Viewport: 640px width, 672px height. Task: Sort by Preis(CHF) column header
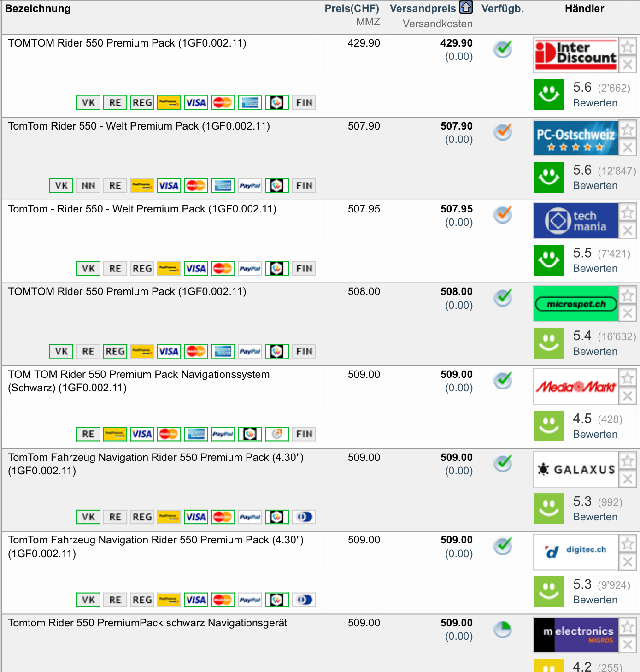(x=352, y=8)
